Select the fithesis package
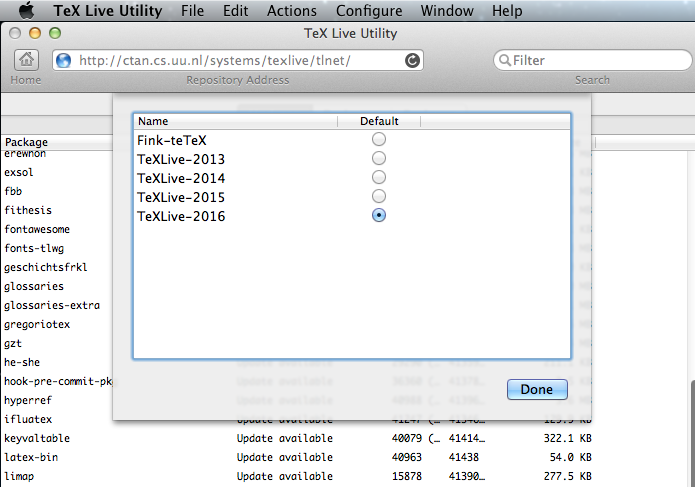Image resolution: width=695 pixels, height=487 pixels. click(28, 210)
